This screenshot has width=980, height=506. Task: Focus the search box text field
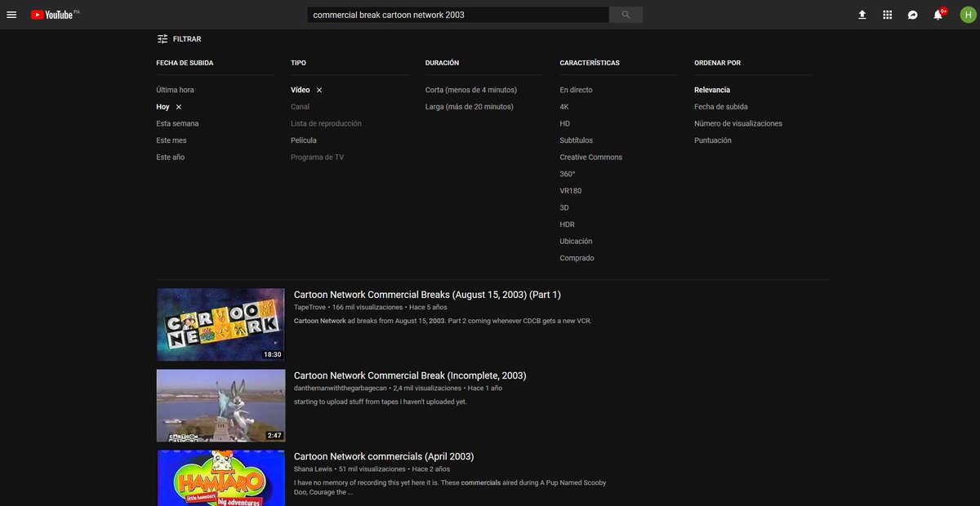click(458, 15)
